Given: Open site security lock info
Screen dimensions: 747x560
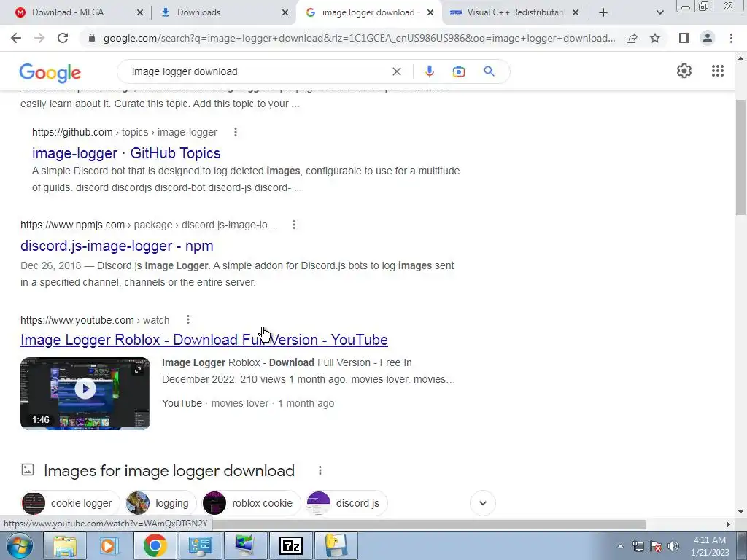Looking at the screenshot, I should click(x=92, y=38).
